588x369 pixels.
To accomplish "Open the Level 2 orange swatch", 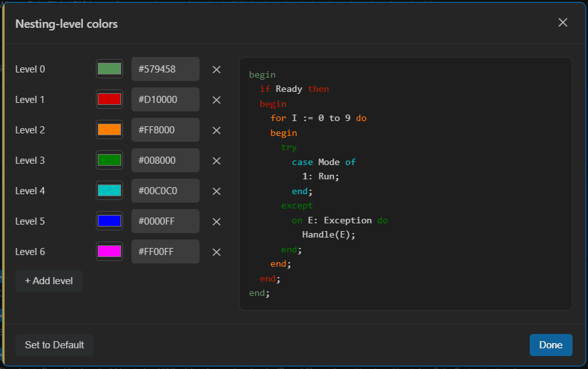I will coord(109,129).
